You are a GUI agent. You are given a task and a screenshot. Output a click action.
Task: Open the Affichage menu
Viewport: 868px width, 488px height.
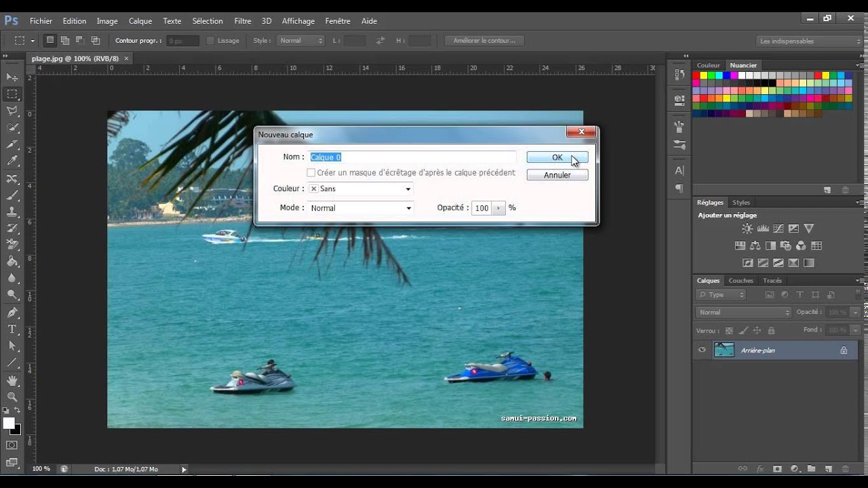(298, 21)
